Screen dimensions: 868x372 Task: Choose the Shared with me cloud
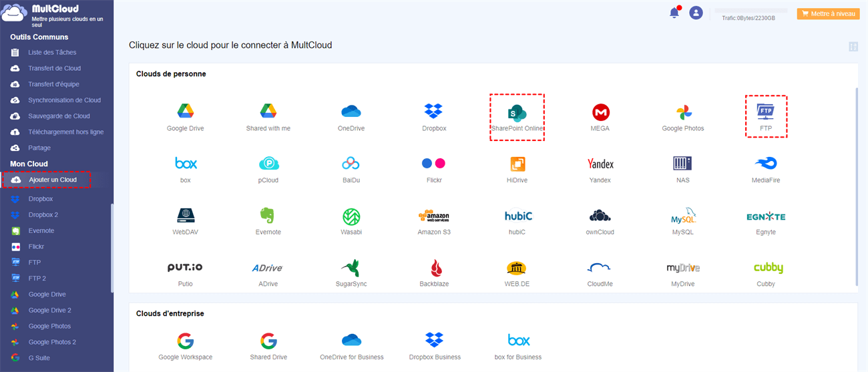[x=268, y=111]
